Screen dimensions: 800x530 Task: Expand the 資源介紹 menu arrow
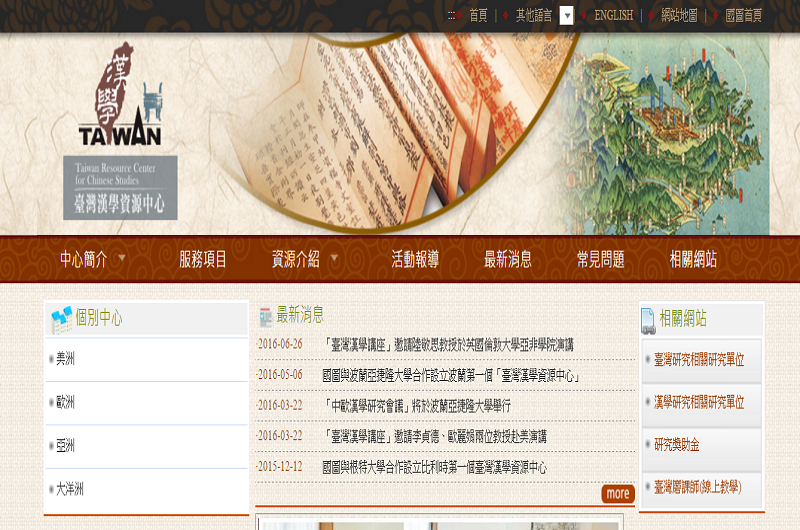[x=334, y=258]
